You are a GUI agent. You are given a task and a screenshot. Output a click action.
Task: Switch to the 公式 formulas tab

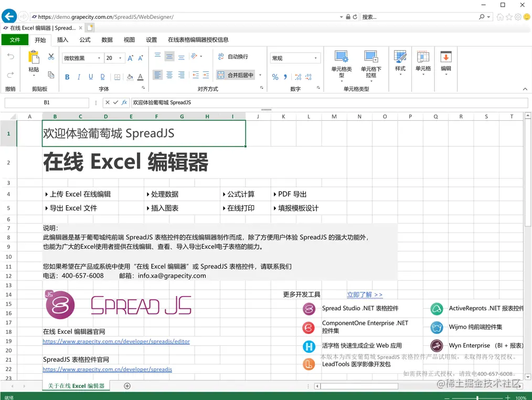85,40
